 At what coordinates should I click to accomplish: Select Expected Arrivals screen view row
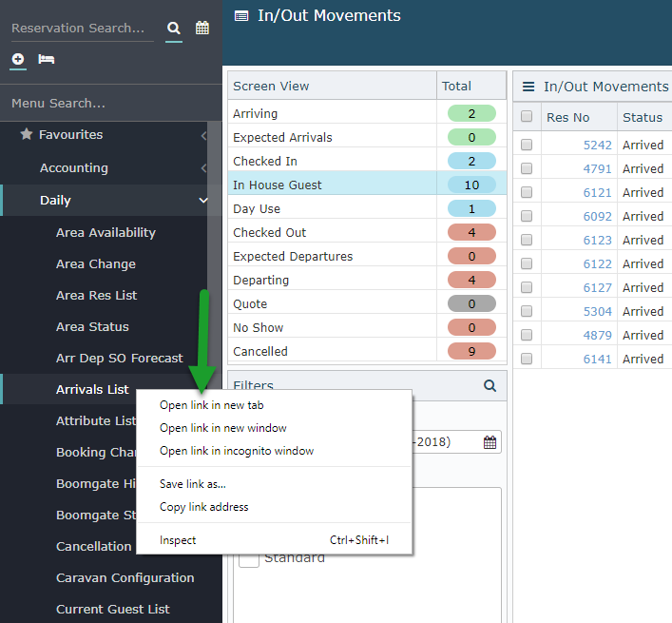pyautogui.click(x=367, y=137)
